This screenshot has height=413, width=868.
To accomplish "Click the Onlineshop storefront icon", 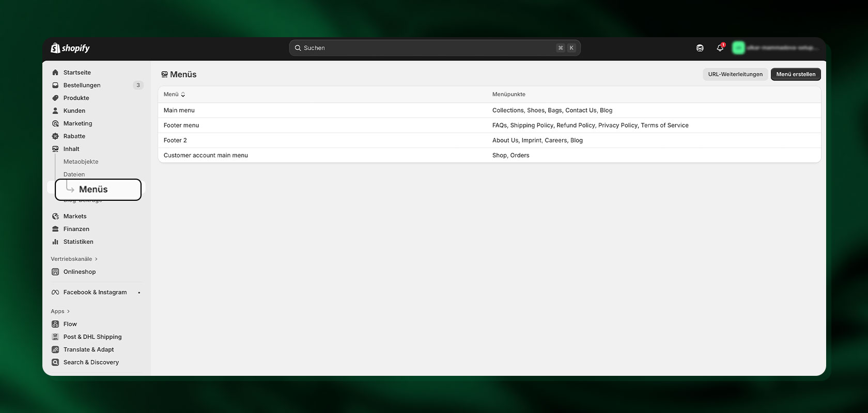I will (55, 272).
